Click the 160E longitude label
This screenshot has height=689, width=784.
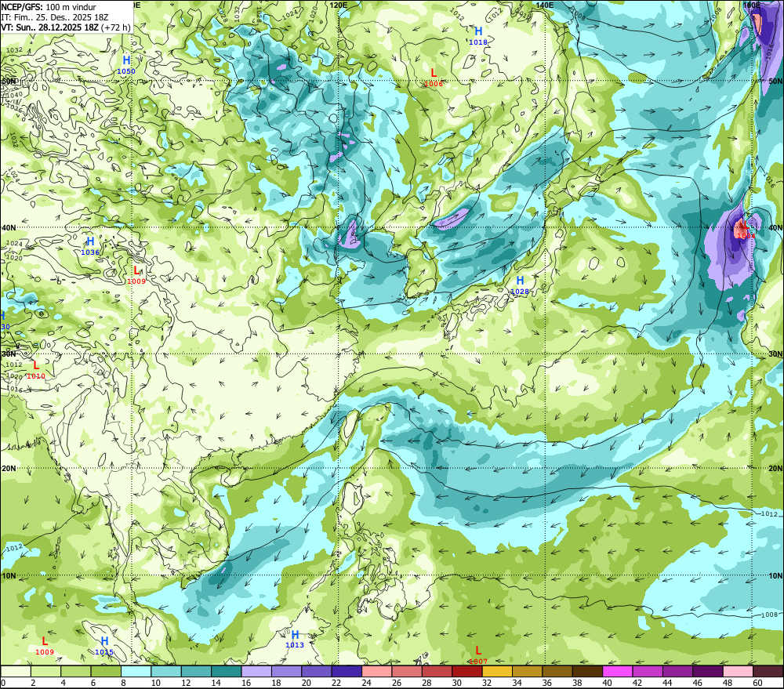point(752,5)
